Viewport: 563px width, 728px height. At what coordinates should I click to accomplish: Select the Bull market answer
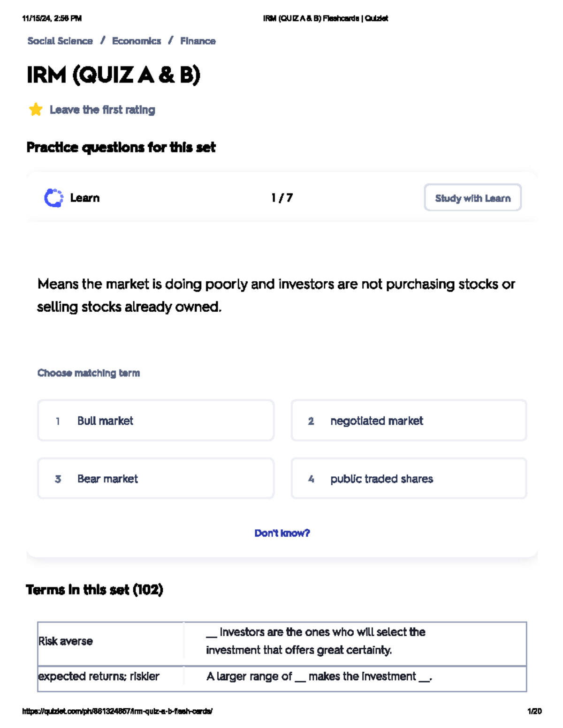coord(156,420)
